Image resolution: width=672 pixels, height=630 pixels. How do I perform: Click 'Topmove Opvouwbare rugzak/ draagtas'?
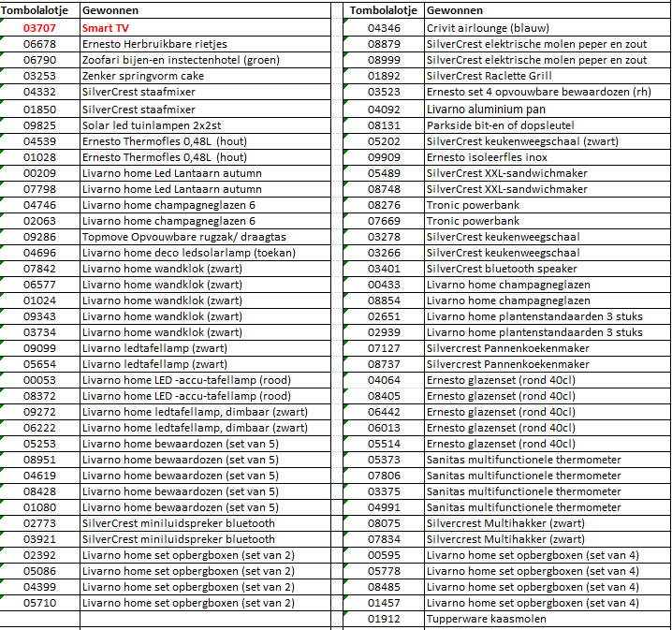click(184, 237)
